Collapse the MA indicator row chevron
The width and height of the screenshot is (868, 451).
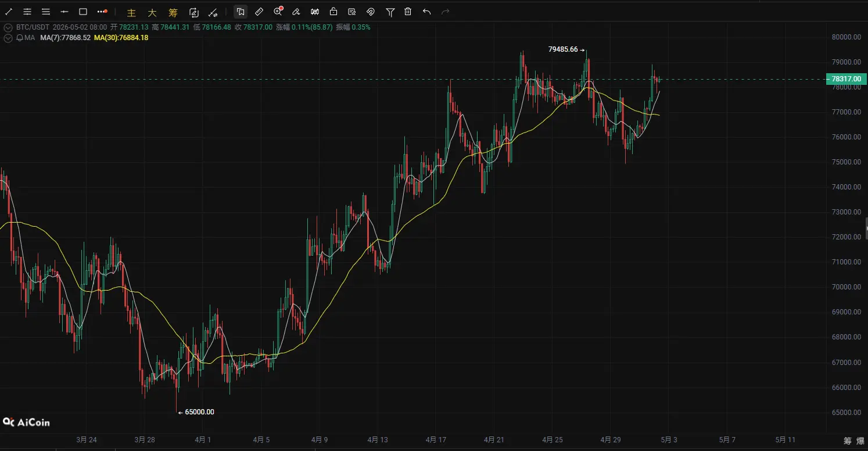(x=8, y=38)
